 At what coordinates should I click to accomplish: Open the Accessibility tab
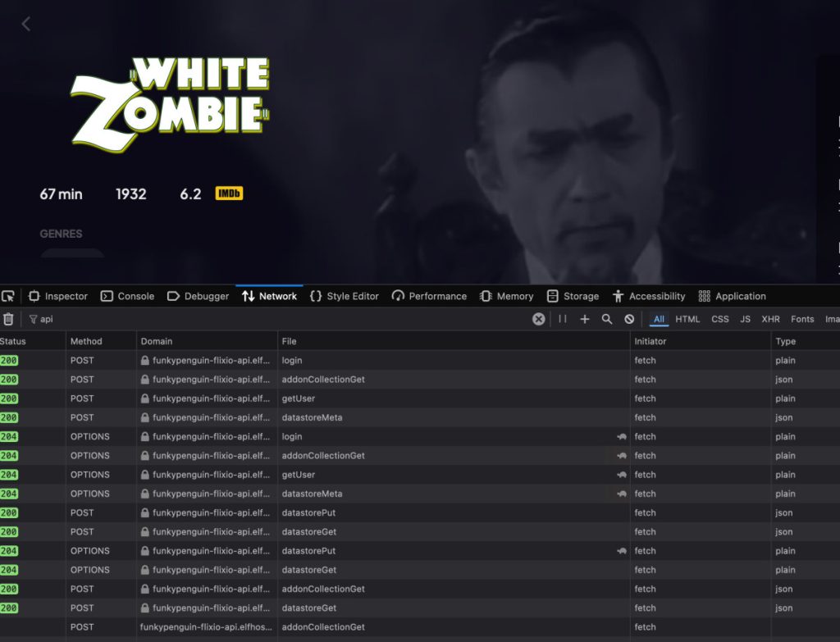[x=649, y=296]
